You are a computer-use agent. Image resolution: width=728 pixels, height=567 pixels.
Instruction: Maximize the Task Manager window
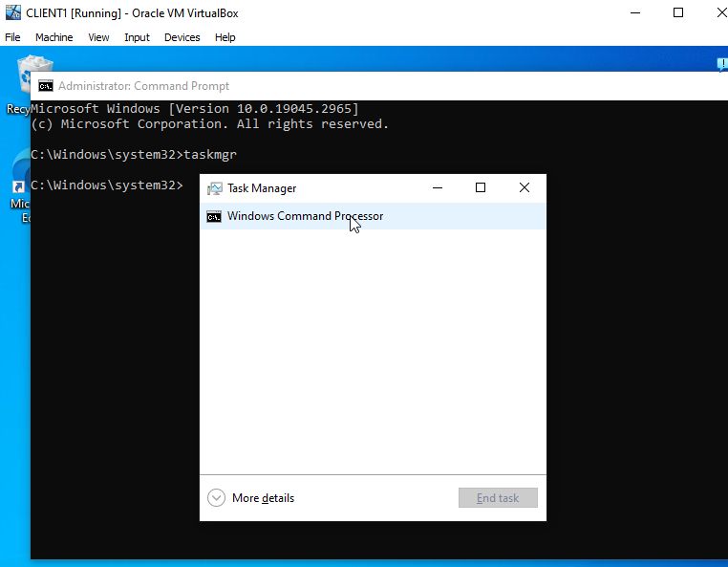click(x=481, y=187)
